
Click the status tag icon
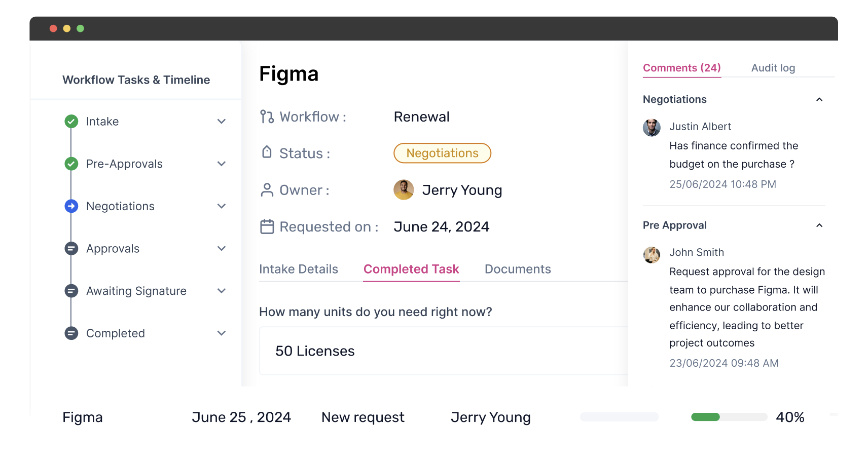267,152
